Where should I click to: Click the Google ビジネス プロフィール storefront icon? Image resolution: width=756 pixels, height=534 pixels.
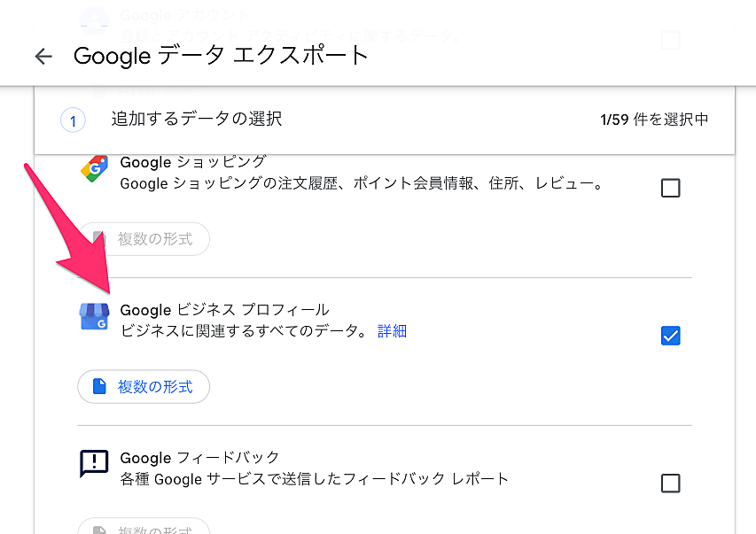click(94, 316)
